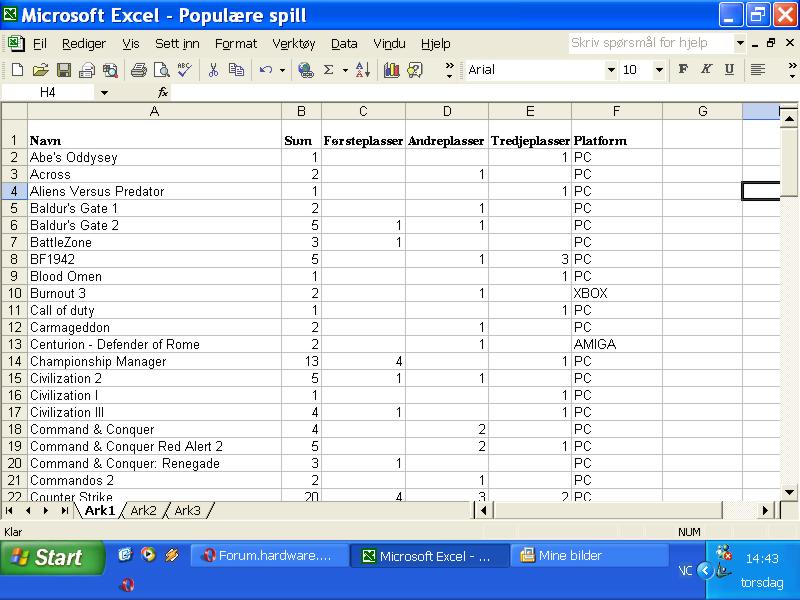Expand the AutoSum functions dropdown arrow
Screen dimensions: 800x600
[345, 70]
